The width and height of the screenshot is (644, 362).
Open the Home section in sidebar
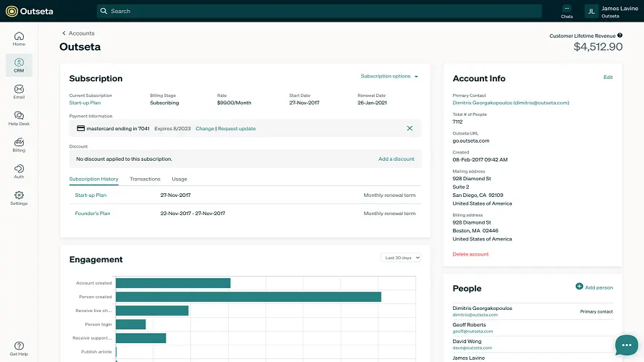pyautogui.click(x=19, y=38)
